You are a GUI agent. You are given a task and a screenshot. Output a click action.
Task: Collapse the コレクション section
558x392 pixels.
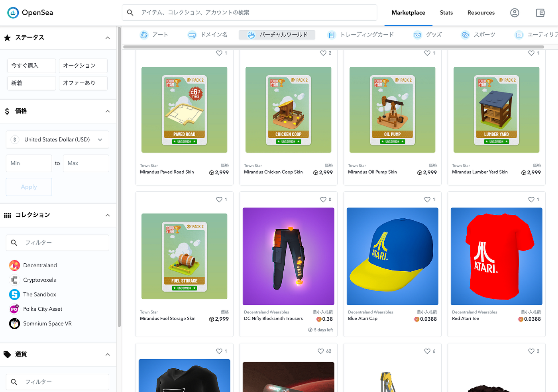(x=108, y=215)
